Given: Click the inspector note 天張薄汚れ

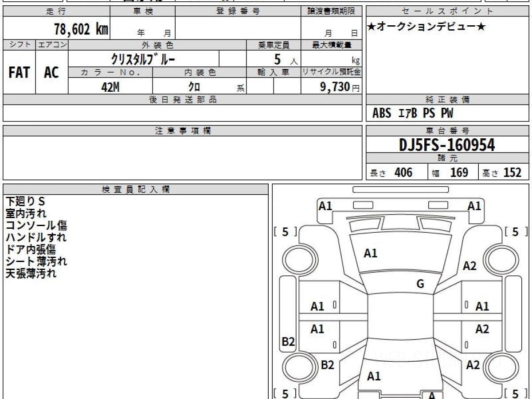Looking at the screenshot, I should click(x=31, y=273).
